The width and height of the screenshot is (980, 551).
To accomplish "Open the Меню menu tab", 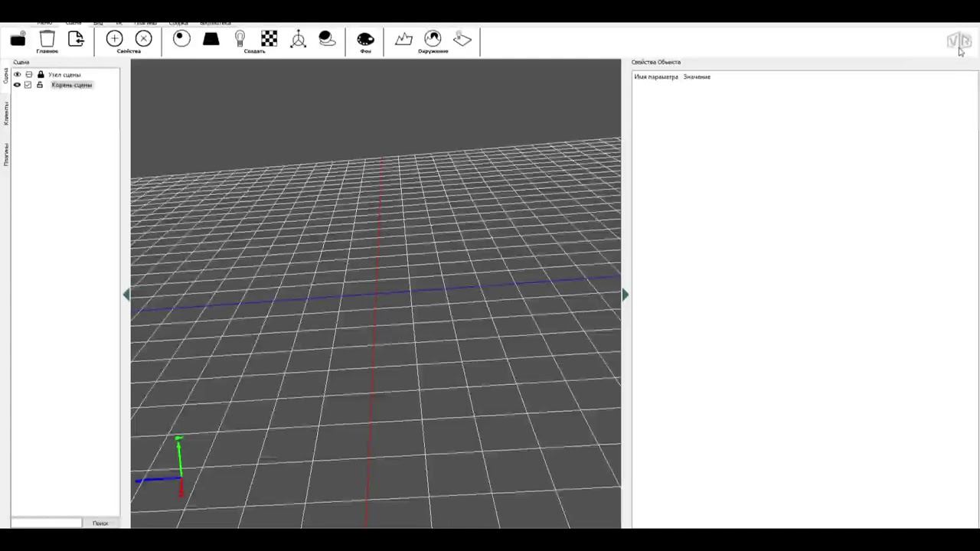I will point(44,24).
